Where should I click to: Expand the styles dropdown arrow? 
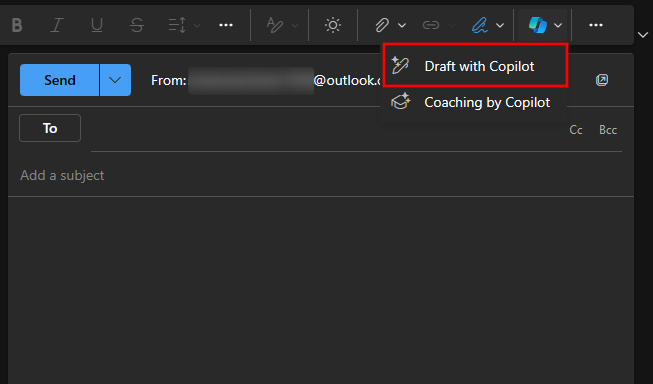pyautogui.click(x=295, y=25)
